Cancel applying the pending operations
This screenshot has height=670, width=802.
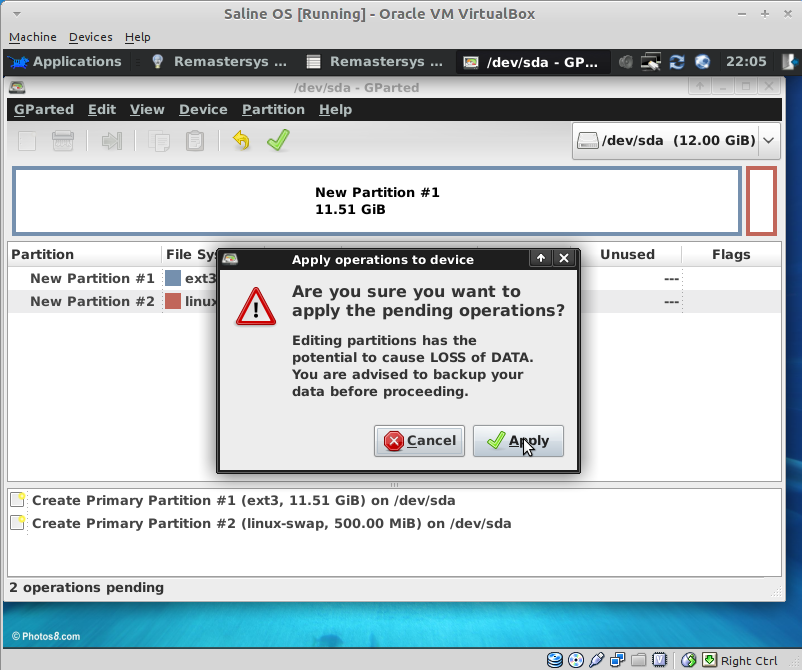click(x=419, y=440)
